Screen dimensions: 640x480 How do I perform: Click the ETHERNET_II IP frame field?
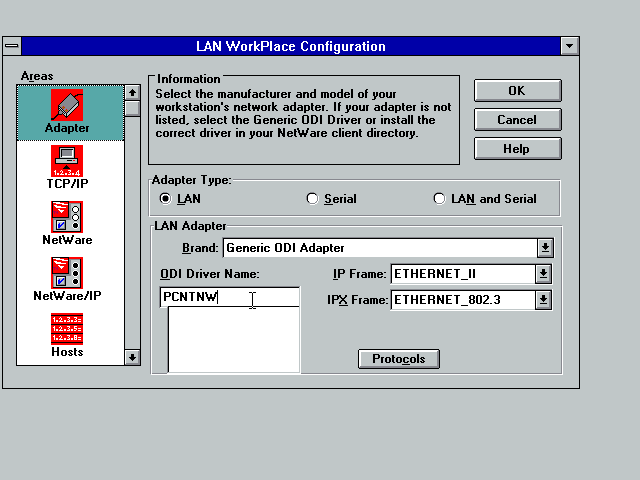click(463, 274)
